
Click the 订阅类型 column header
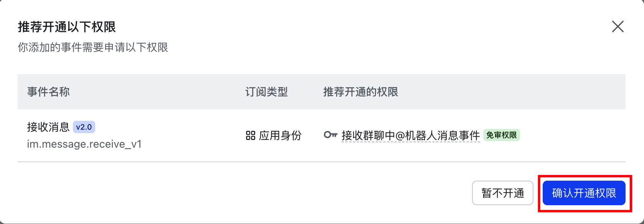266,92
